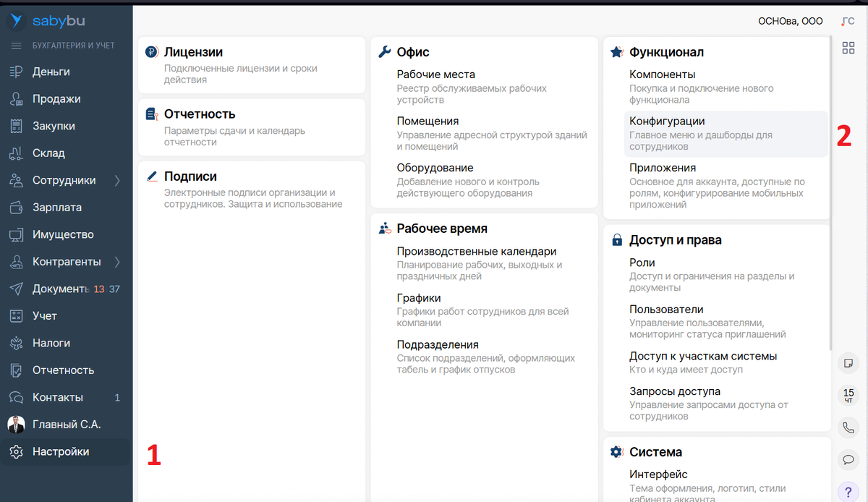Open the Роли access settings
Screen dimensions: 868x502
(x=641, y=262)
